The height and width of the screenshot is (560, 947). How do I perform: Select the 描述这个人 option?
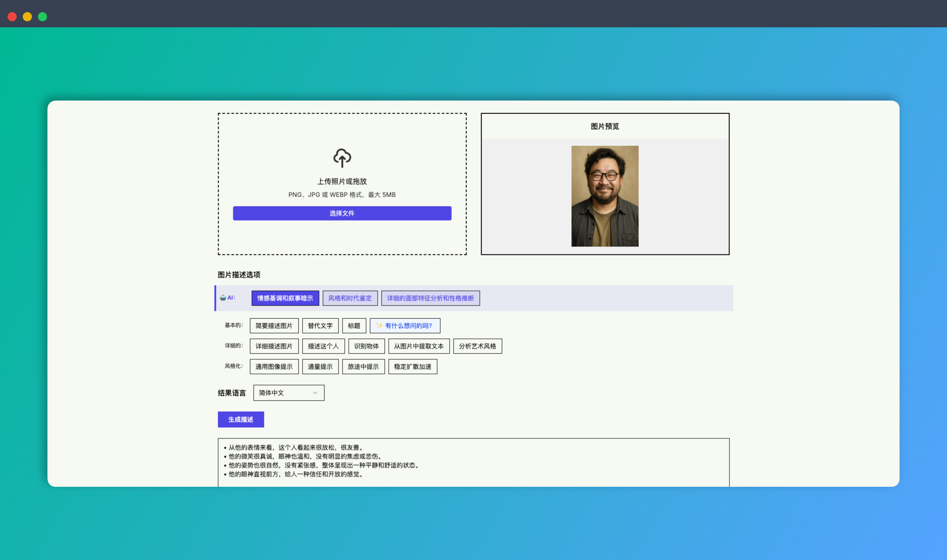pos(323,346)
